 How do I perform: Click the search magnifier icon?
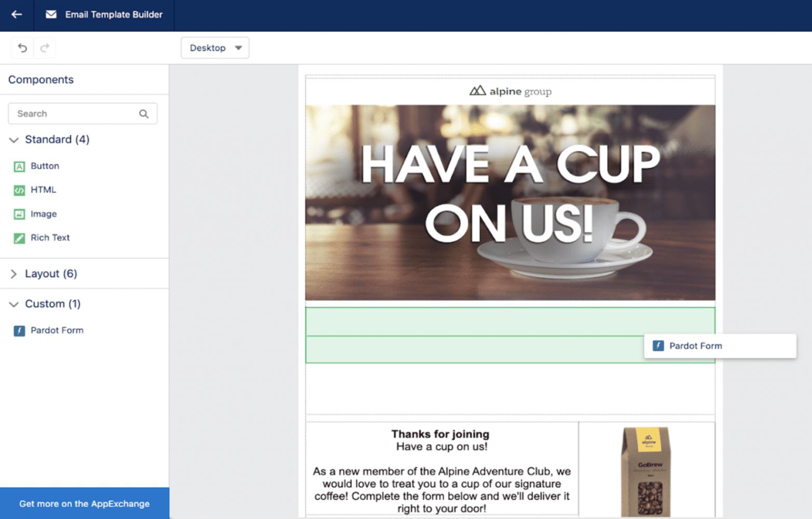coord(144,114)
